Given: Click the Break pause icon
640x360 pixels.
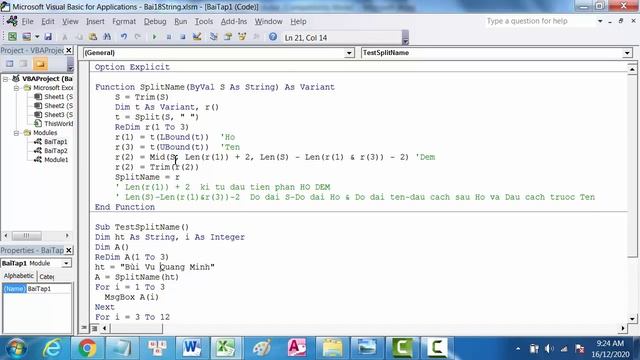Looking at the screenshot, I should coord(169,37).
